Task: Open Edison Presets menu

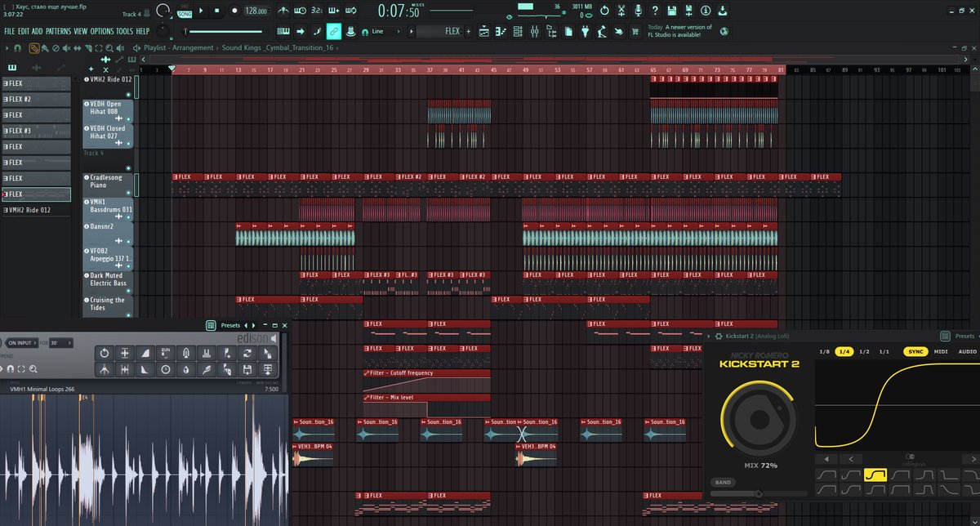Action: click(230, 325)
